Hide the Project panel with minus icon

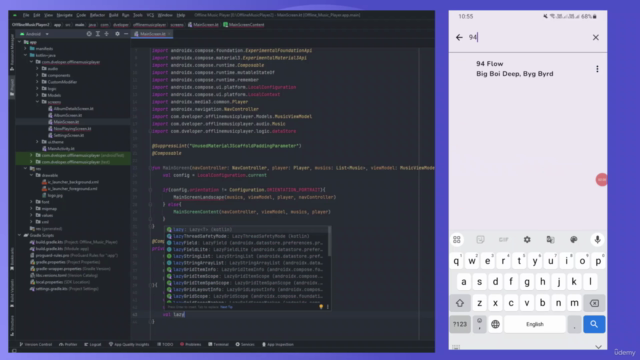point(126,34)
